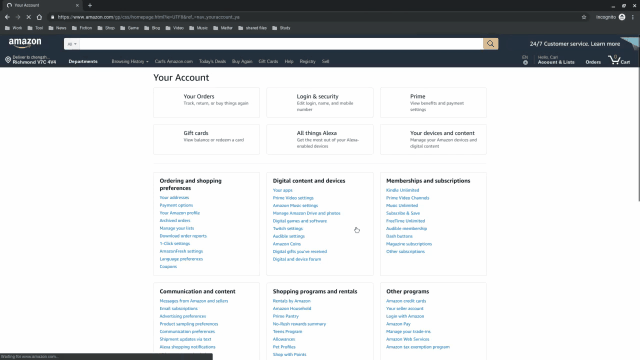This screenshot has width=640, height=360.
Task: Open Orders in the top bar
Action: 593,62
